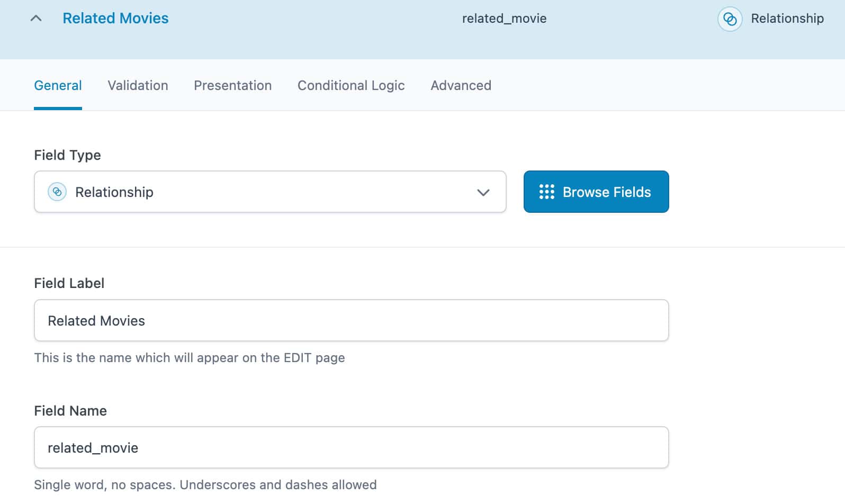Click the Browse Fields button
This screenshot has height=504, width=845.
point(596,192)
